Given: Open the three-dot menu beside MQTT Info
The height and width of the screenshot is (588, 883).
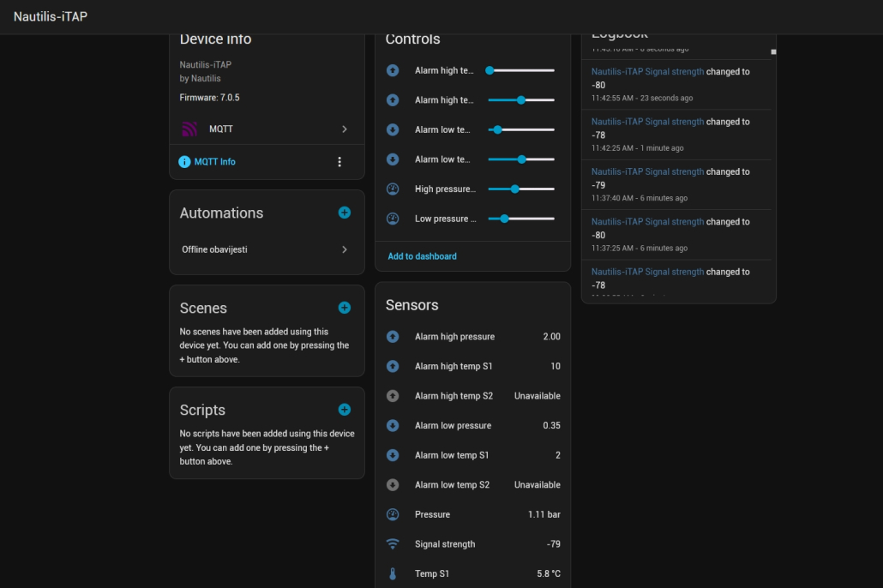Looking at the screenshot, I should (x=339, y=162).
